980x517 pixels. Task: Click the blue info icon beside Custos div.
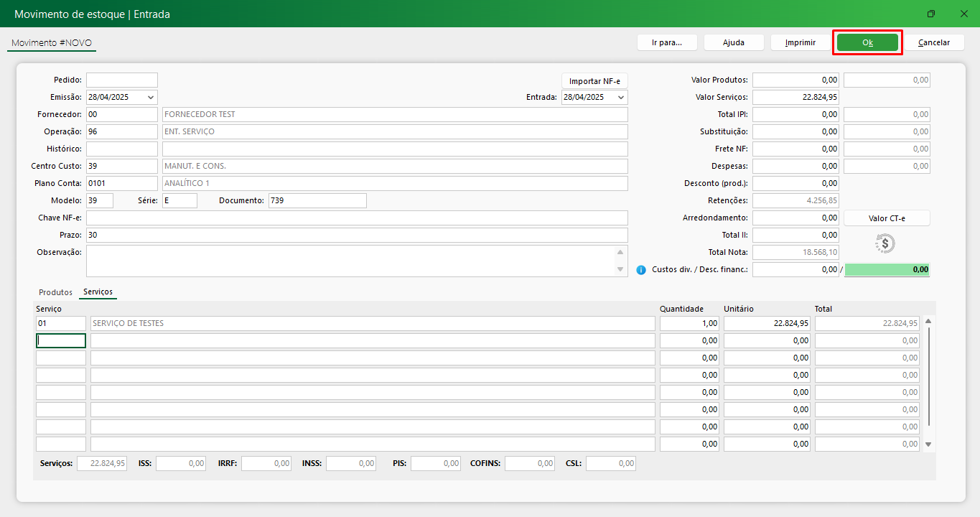point(641,270)
